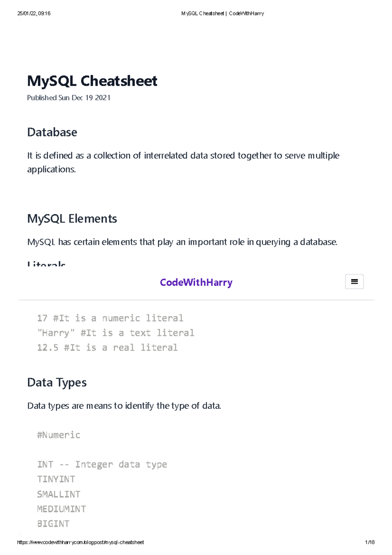Click the INT integer data type line

tap(102, 464)
